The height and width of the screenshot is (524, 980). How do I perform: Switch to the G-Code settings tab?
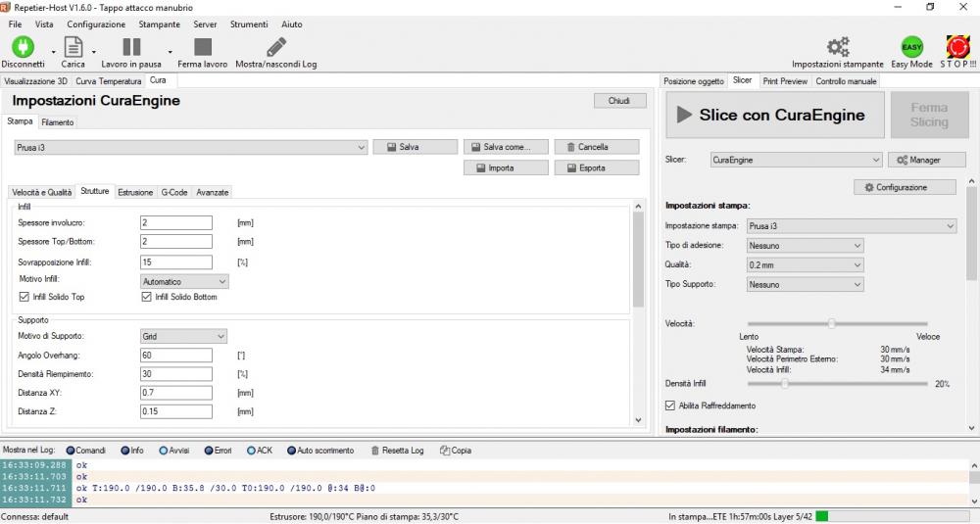175,192
